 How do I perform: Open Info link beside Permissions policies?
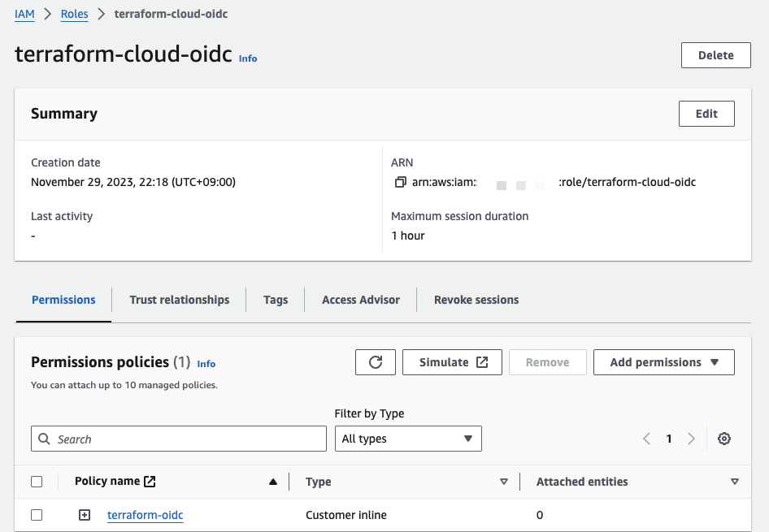[x=206, y=364]
